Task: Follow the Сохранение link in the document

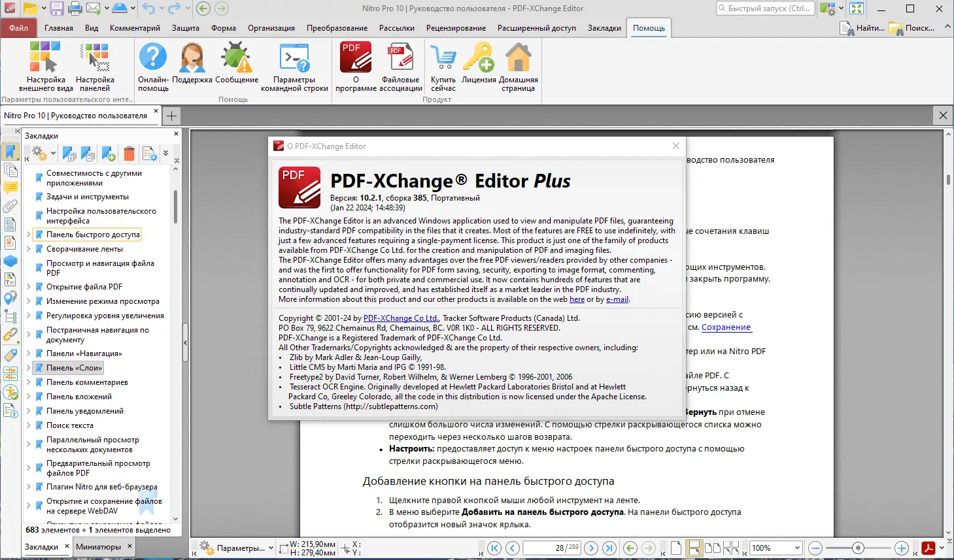Action: [726, 327]
